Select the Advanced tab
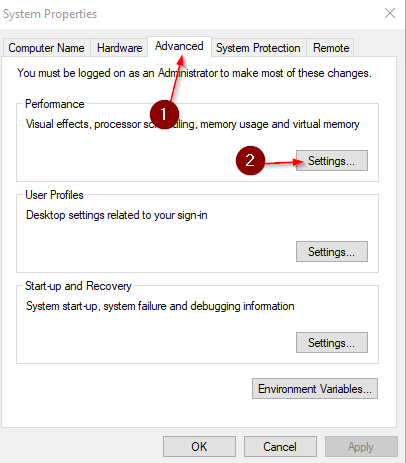This screenshot has width=406, height=463. 179,46
